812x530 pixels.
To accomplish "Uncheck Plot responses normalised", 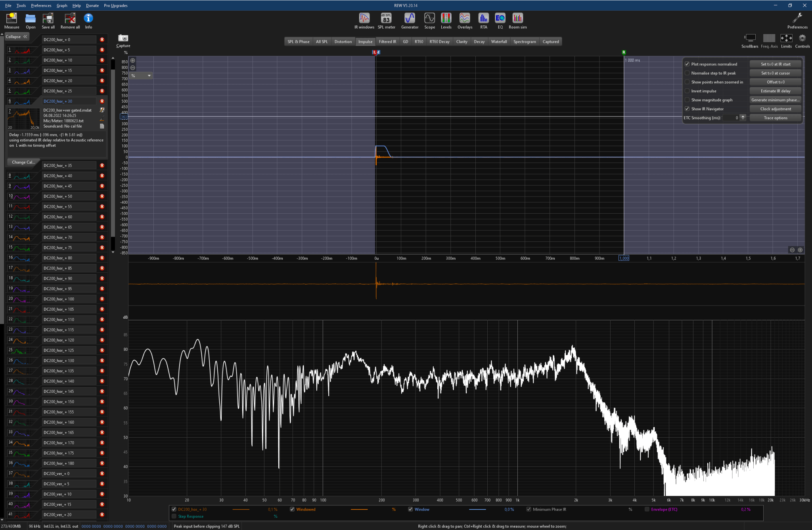I will click(x=687, y=64).
